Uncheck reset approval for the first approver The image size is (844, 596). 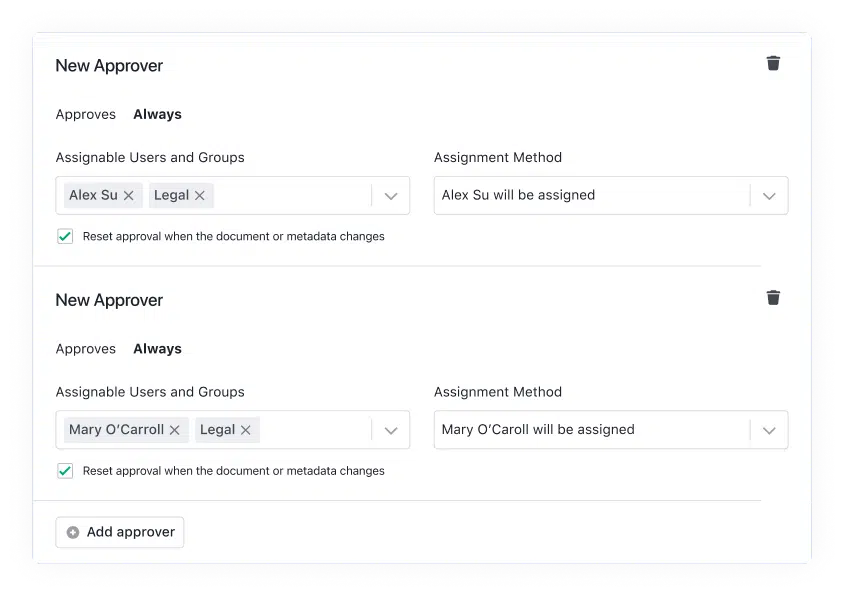pyautogui.click(x=65, y=236)
